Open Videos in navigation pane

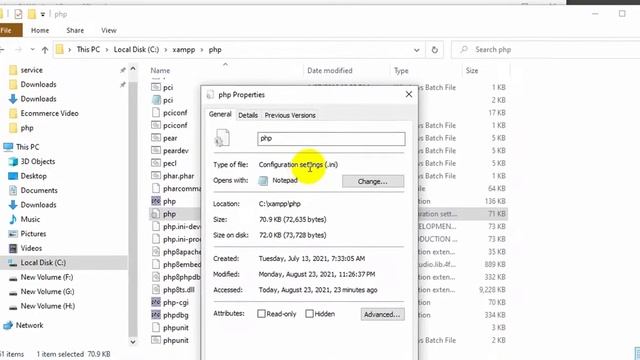31,248
